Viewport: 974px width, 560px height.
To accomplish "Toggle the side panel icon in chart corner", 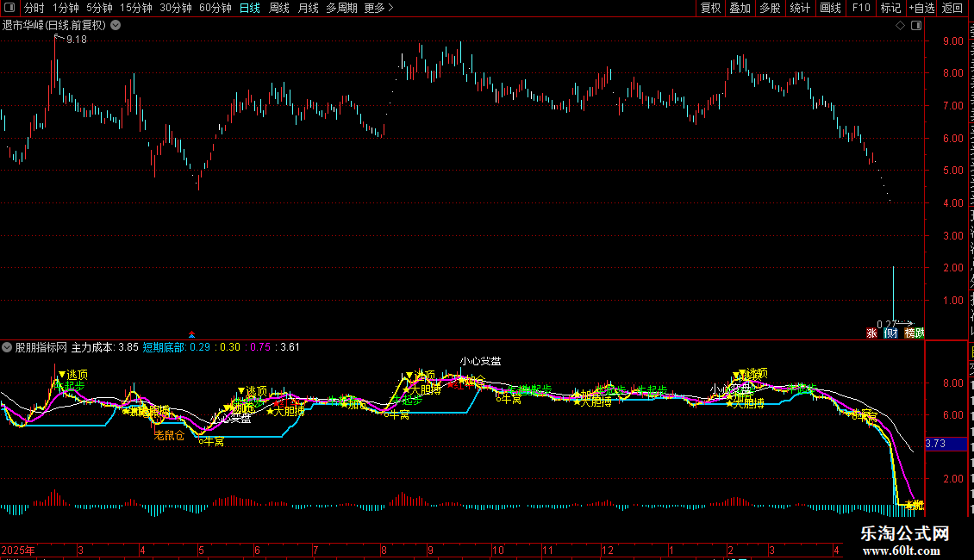I will (x=916, y=26).
